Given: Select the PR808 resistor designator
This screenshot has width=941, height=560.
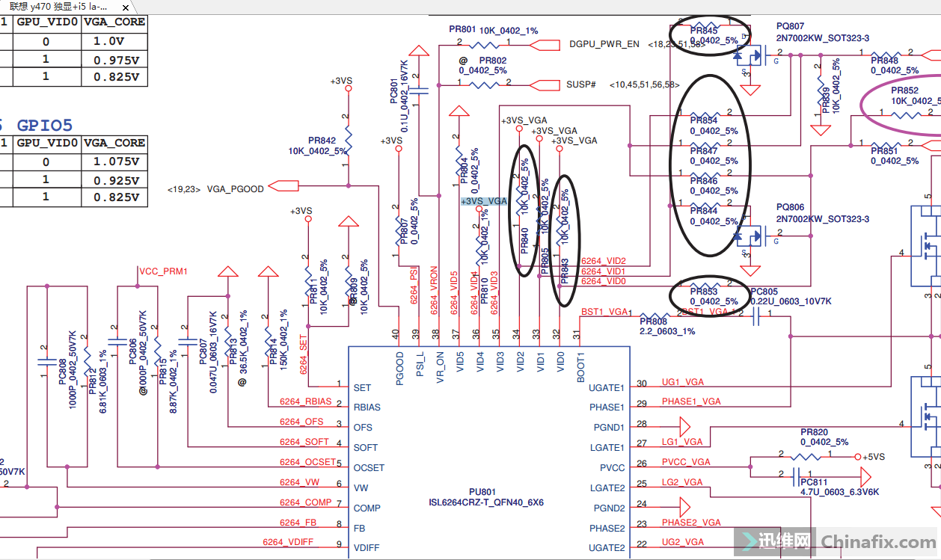Looking at the screenshot, I should point(653,321).
